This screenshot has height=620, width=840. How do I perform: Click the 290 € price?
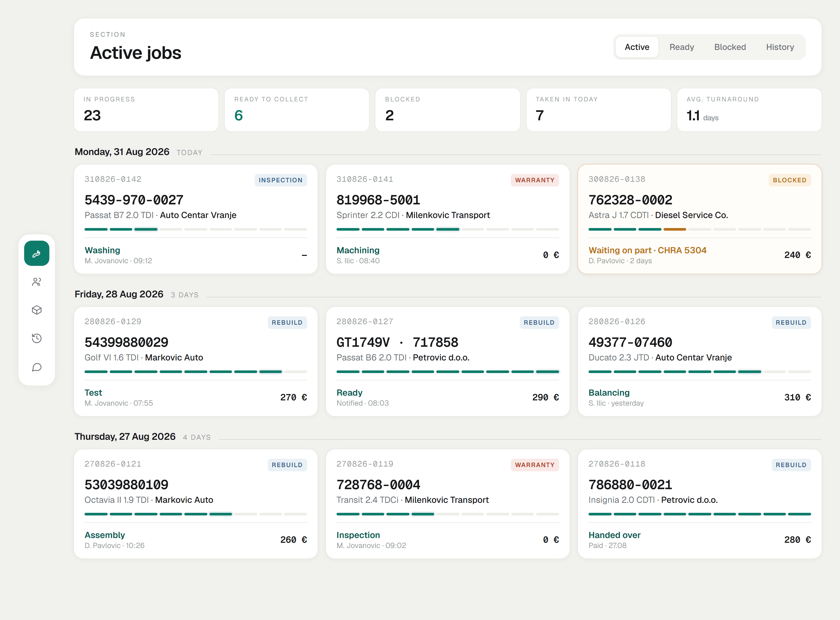545,397
